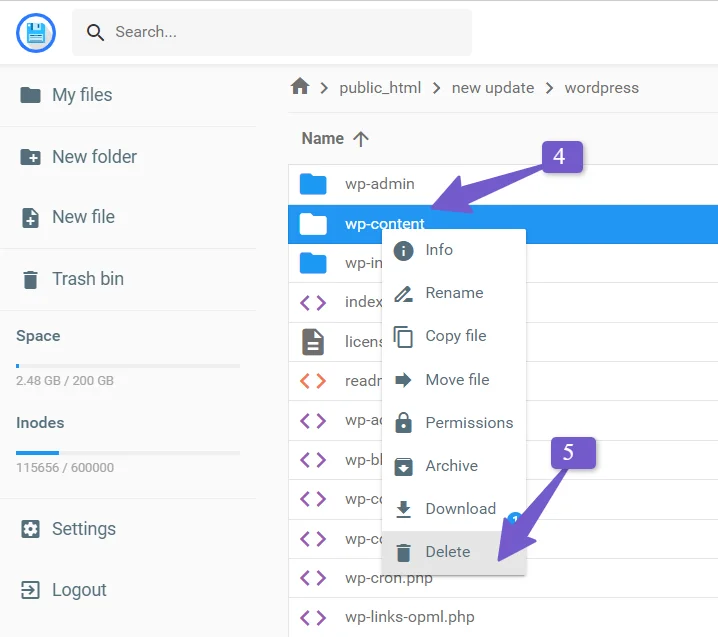Click the wp-cron.php code icon
The height and width of the screenshot is (637, 718).
click(x=313, y=578)
